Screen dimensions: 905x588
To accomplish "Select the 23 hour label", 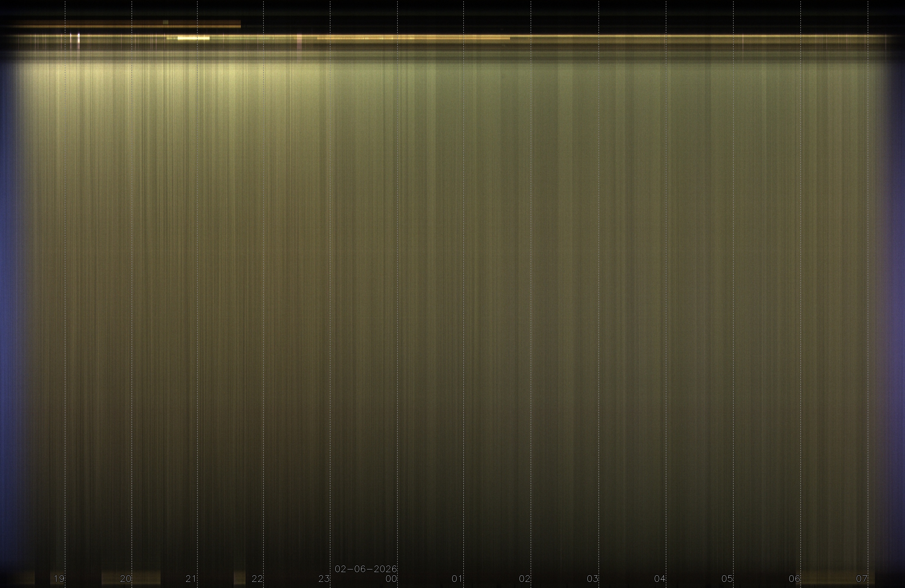I will (324, 579).
